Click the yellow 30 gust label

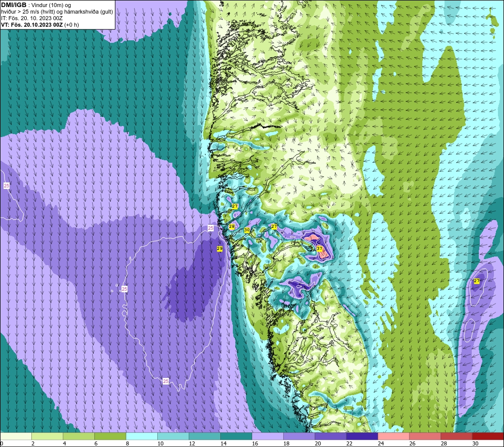tap(247, 230)
